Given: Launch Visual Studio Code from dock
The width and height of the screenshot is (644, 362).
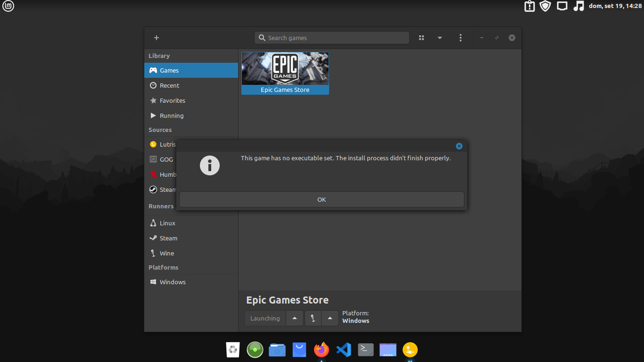Looking at the screenshot, I should [x=344, y=350].
